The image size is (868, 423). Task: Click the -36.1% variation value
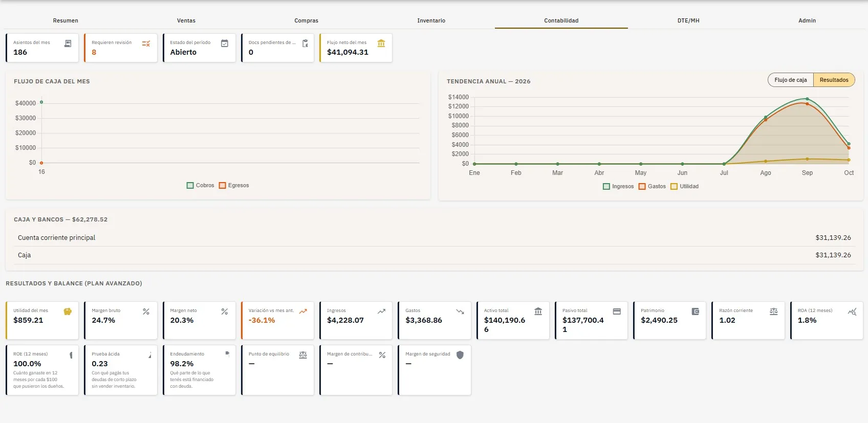pos(262,320)
